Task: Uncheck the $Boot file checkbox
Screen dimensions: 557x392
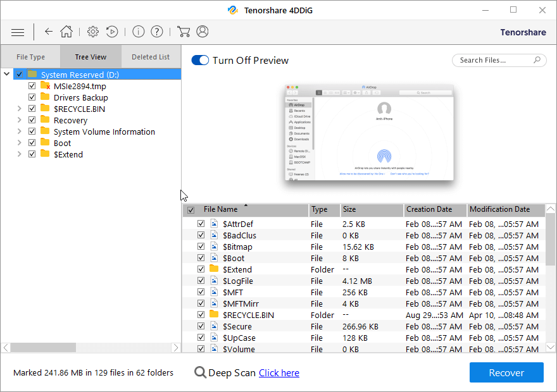Action: click(201, 258)
